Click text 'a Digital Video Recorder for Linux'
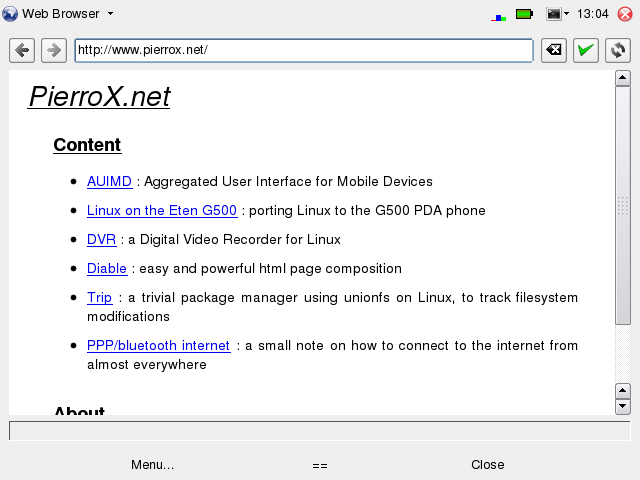Viewport: 640px width, 480px height. point(234,240)
